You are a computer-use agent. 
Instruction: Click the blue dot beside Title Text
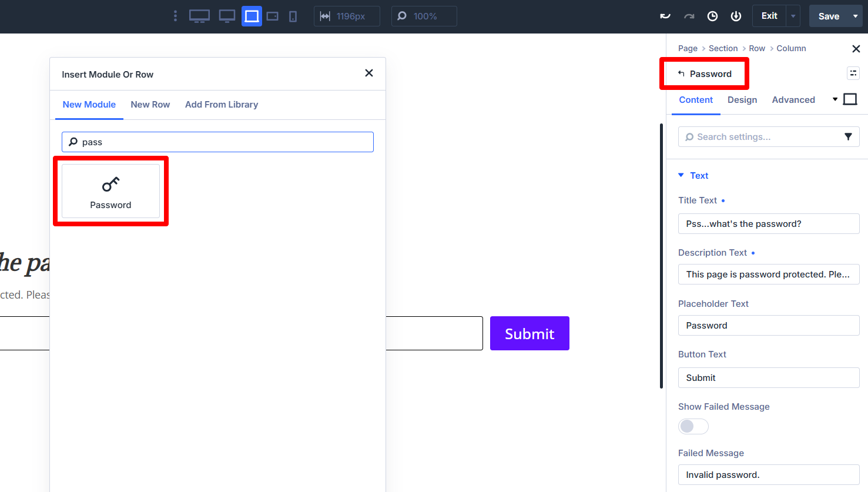pos(723,200)
